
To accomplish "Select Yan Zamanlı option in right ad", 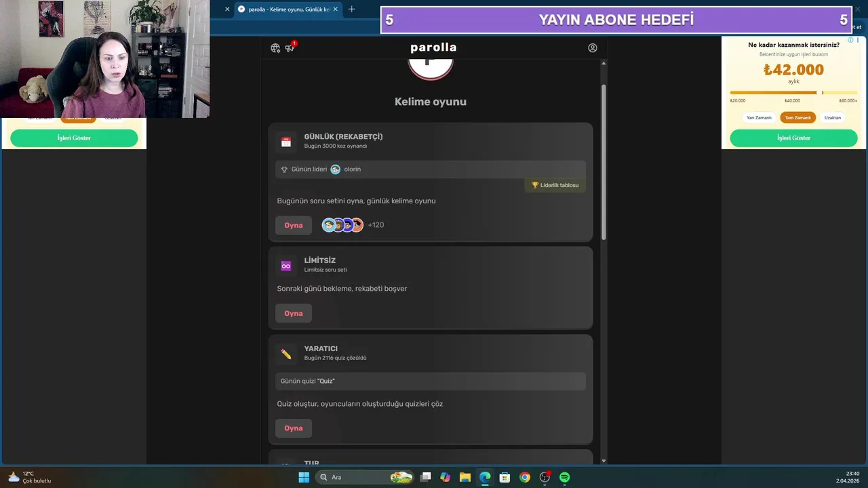I will tap(759, 117).
